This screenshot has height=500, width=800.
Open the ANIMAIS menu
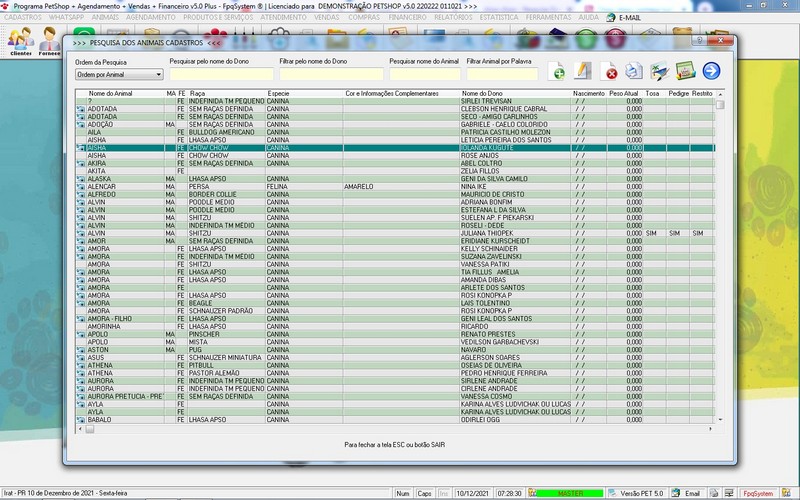(105, 17)
